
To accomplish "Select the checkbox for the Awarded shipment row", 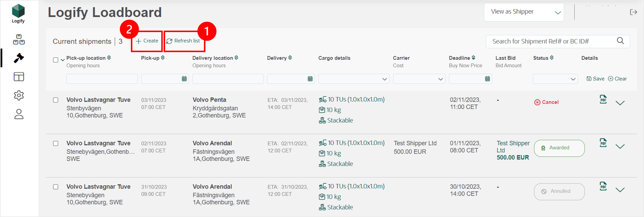I will pyautogui.click(x=56, y=143).
